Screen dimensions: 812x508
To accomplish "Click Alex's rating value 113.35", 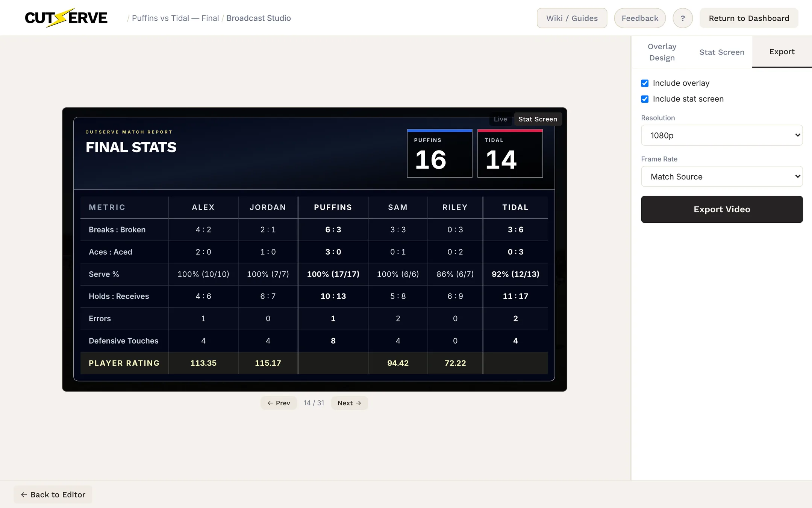I will [x=203, y=363].
